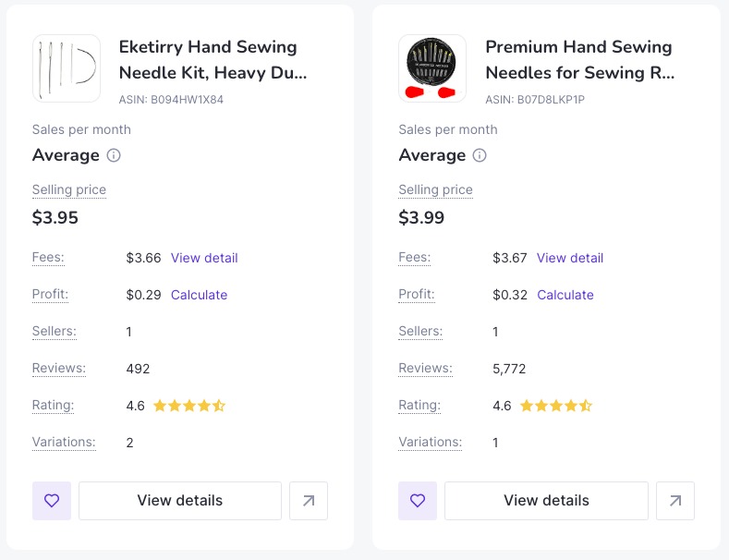Favorite the Eketirry needle kit with heart icon

[x=52, y=501]
